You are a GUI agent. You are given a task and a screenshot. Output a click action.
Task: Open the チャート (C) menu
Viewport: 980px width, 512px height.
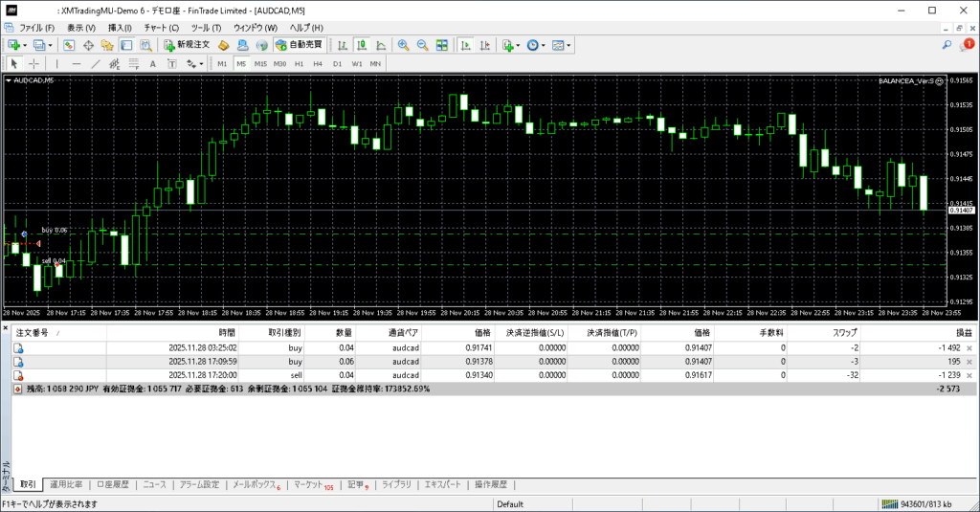(x=161, y=28)
